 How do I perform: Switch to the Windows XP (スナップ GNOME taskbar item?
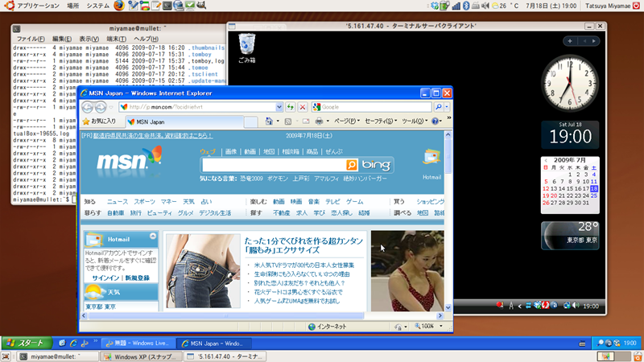point(141,356)
